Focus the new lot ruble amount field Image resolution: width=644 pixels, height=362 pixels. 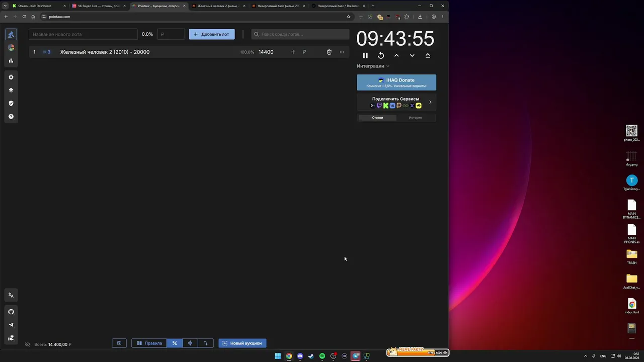(171, 34)
